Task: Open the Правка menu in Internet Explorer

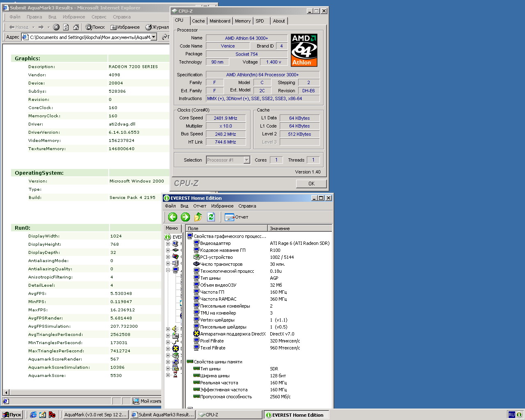Action: click(x=34, y=17)
